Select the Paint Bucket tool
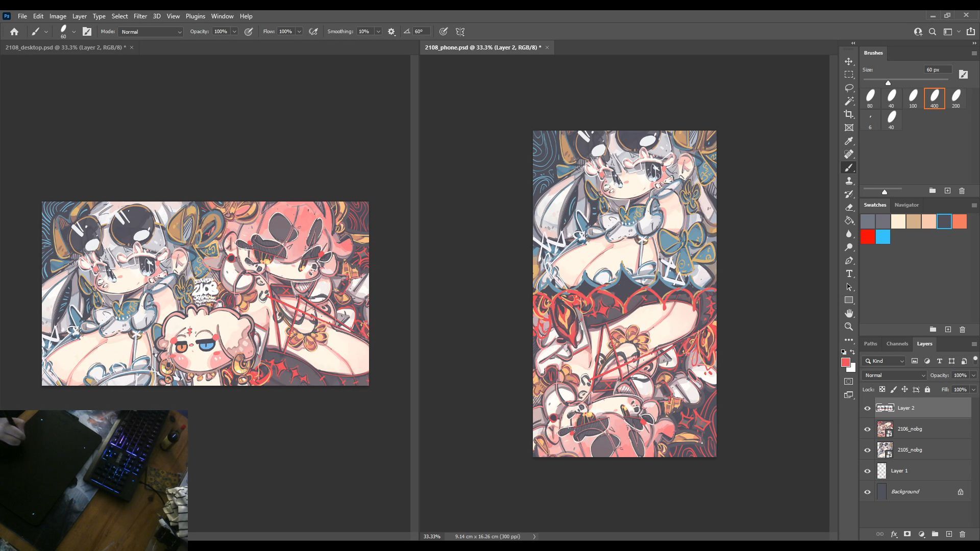Image resolution: width=980 pixels, height=551 pixels. click(849, 220)
